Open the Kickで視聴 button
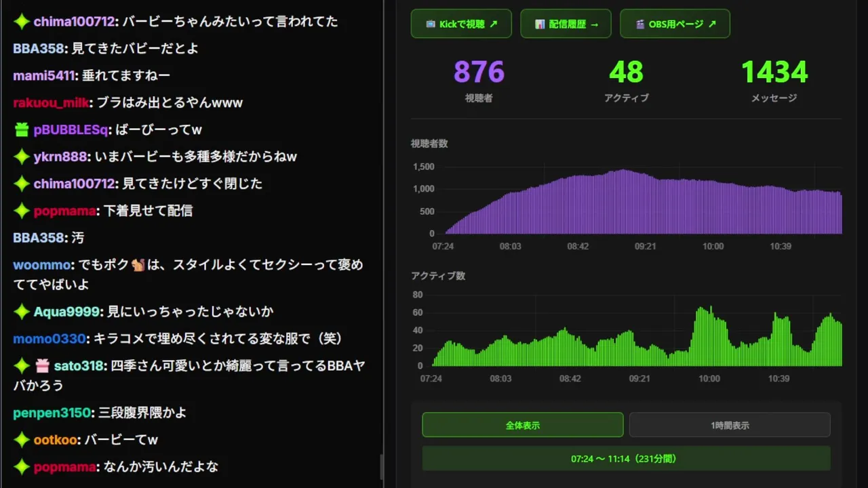 (x=462, y=24)
